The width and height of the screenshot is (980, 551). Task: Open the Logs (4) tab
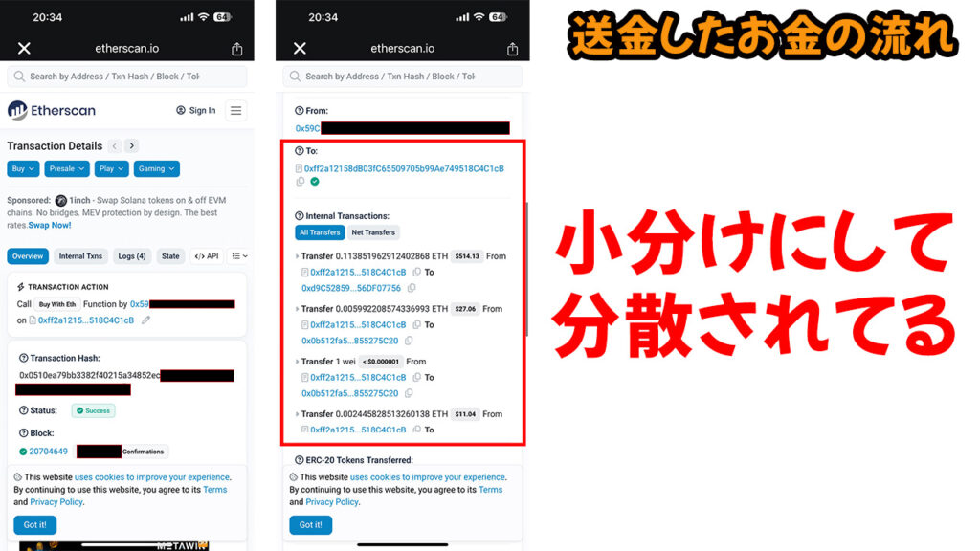coord(132,256)
